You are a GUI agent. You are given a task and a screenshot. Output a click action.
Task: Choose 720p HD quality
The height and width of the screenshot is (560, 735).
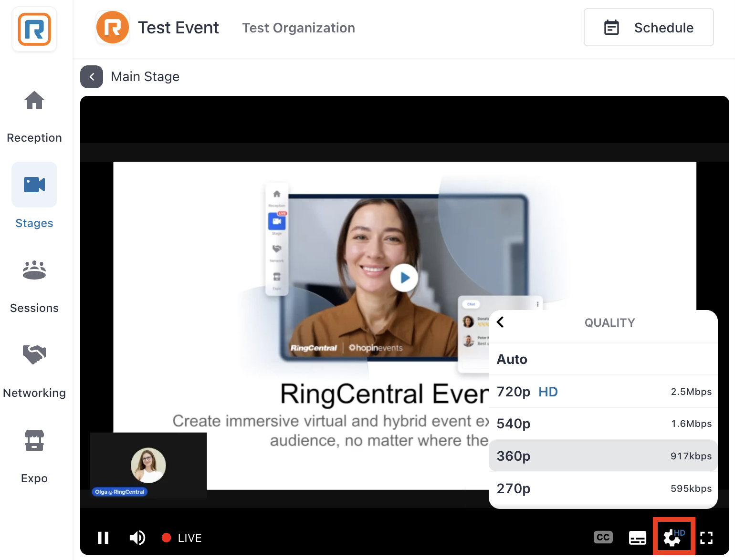pyautogui.click(x=603, y=392)
